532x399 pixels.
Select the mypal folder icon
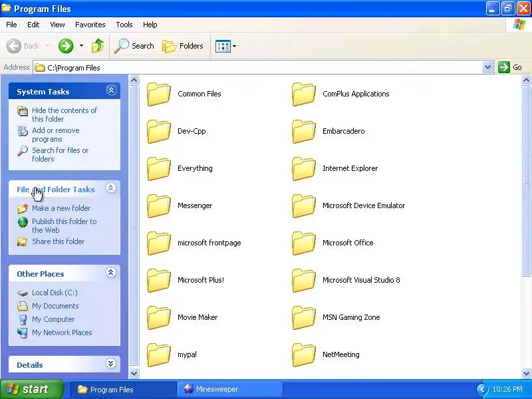coord(159,355)
